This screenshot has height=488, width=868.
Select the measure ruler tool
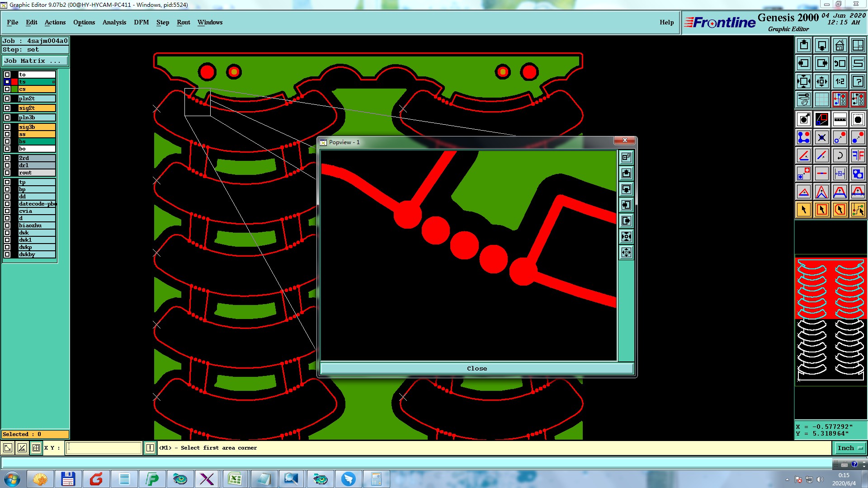click(840, 119)
